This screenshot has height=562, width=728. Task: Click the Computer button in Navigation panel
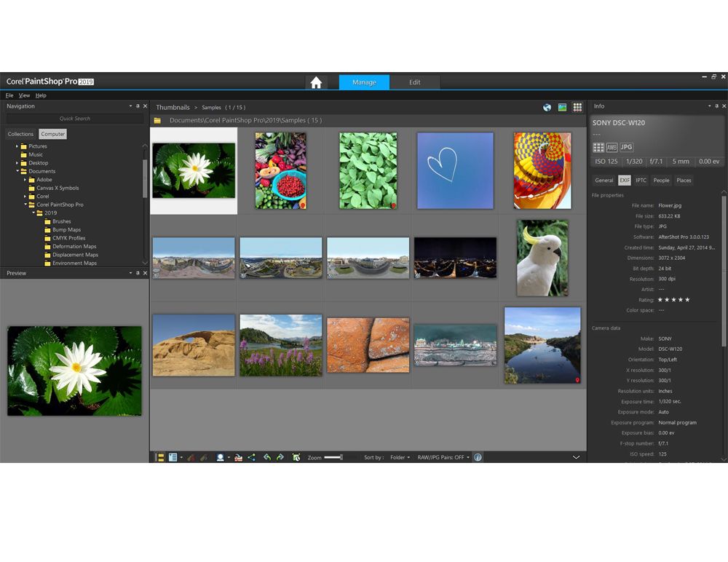point(52,133)
